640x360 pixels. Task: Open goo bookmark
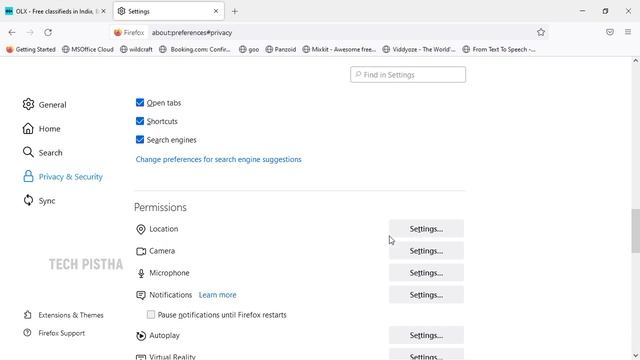tap(249, 49)
